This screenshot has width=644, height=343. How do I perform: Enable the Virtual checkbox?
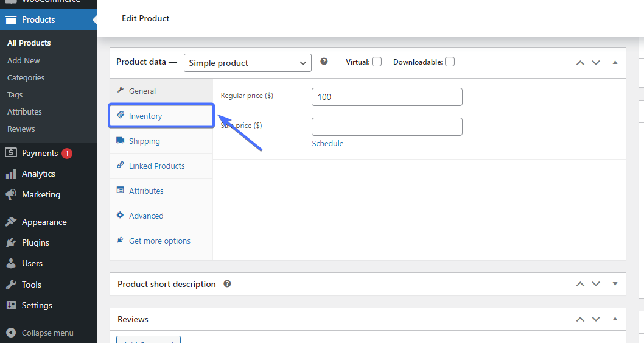(377, 62)
